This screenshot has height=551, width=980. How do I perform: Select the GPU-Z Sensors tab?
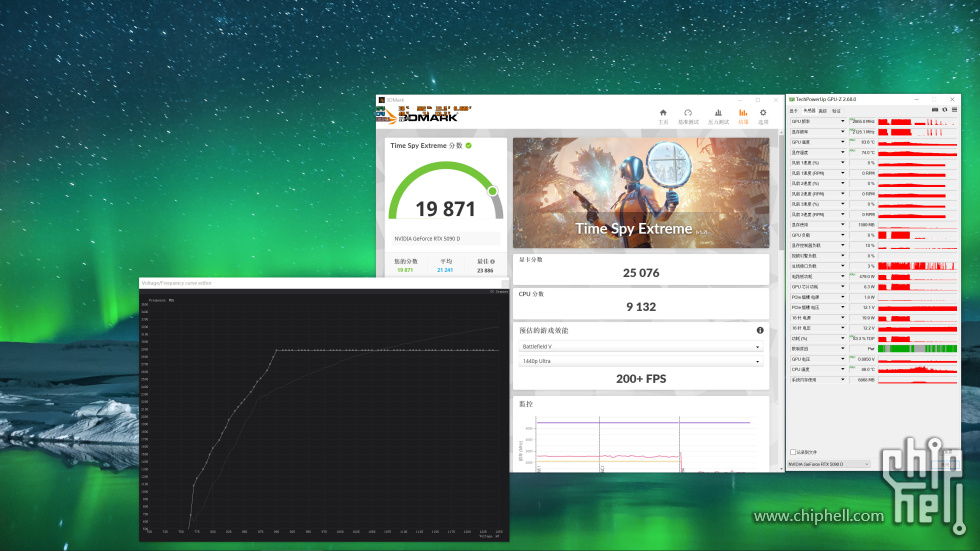(x=809, y=111)
